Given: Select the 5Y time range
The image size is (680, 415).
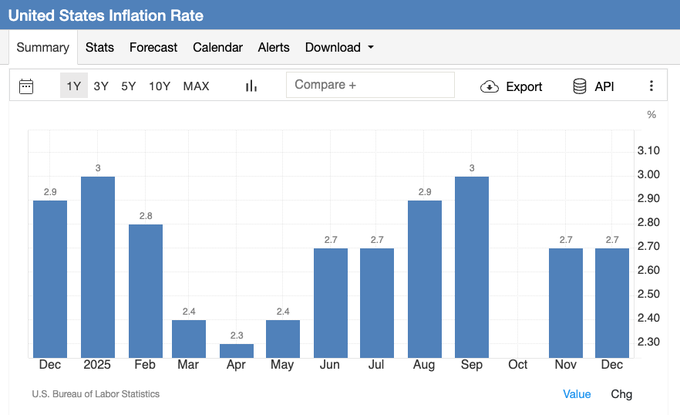Looking at the screenshot, I should pos(129,86).
